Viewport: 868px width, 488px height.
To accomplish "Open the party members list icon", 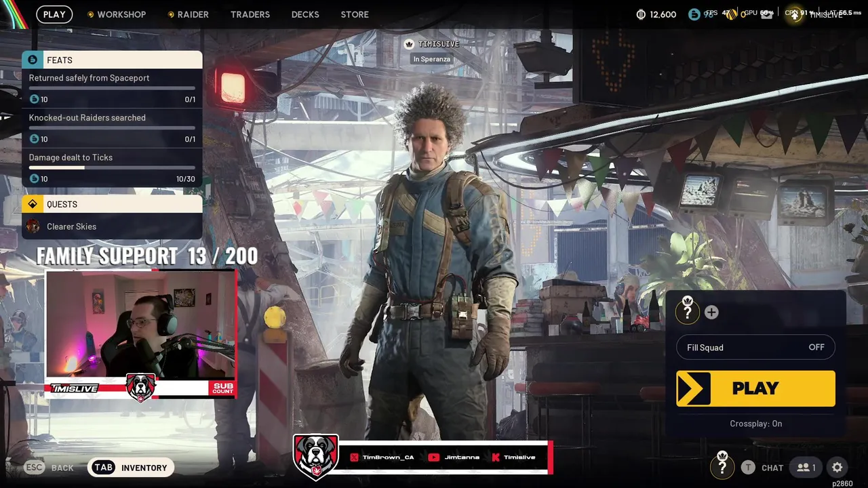I will (x=806, y=467).
